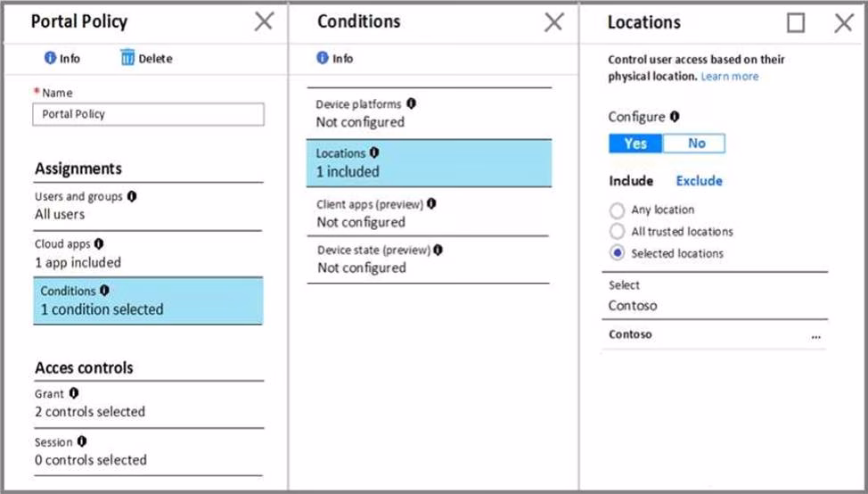The height and width of the screenshot is (494, 868).
Task: Open the Contoso row ellipsis menu
Action: (x=815, y=336)
